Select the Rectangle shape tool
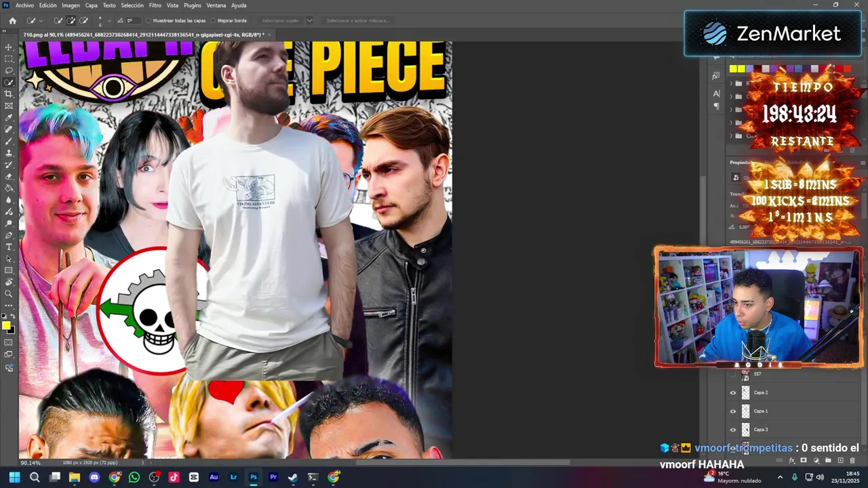Viewport: 868px width, 488px height. [x=9, y=270]
